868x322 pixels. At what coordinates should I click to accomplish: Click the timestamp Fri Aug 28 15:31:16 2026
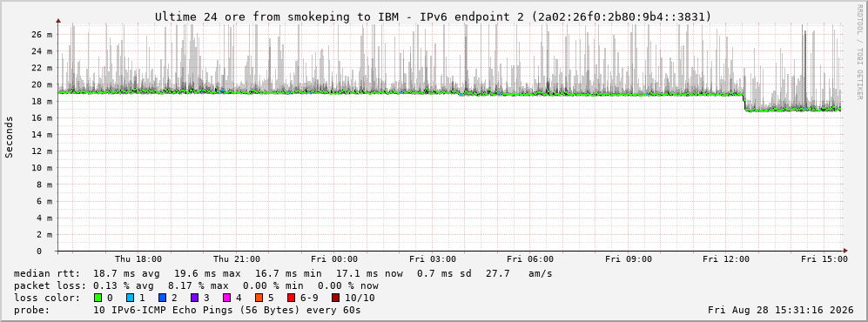[781, 310]
